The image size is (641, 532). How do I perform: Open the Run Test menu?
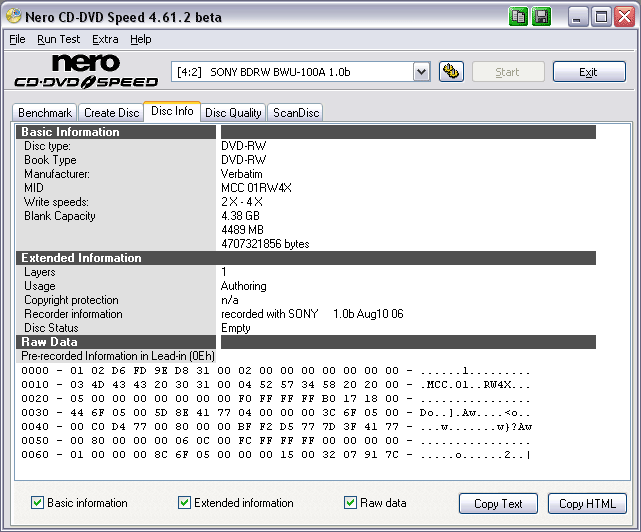(58, 39)
